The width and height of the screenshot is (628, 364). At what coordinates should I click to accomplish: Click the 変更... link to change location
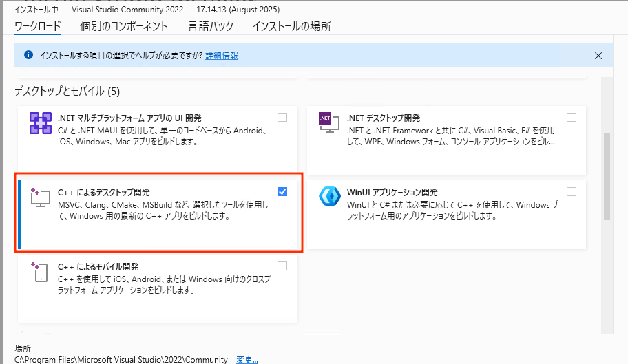point(247,359)
